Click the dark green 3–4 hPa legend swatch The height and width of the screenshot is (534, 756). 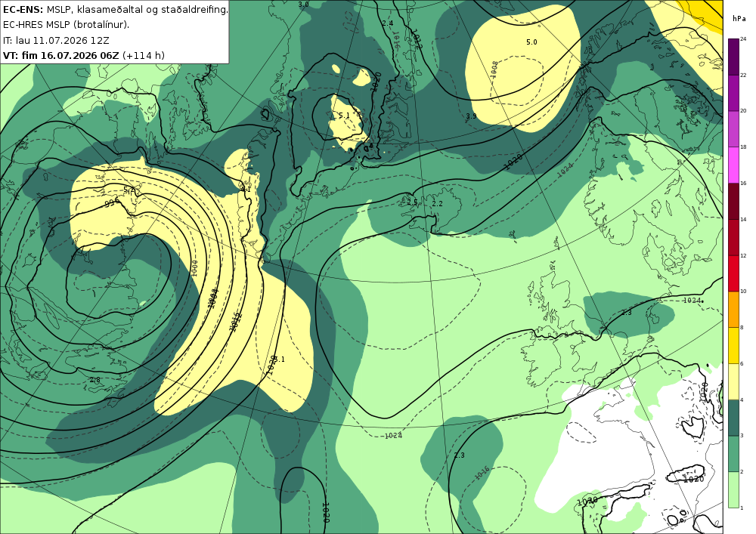733,418
